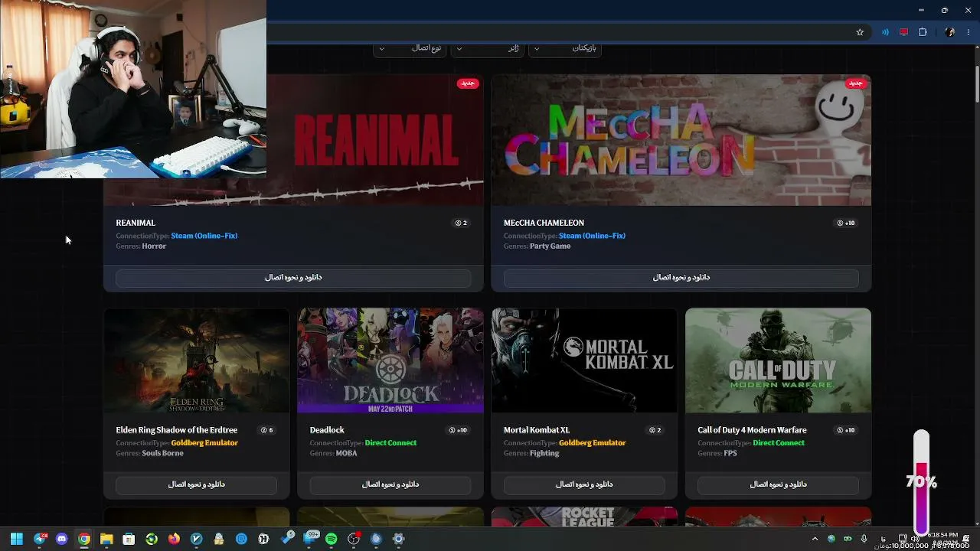Click the red screen extension icon
This screenshot has width=980, height=551.
[x=904, y=32]
